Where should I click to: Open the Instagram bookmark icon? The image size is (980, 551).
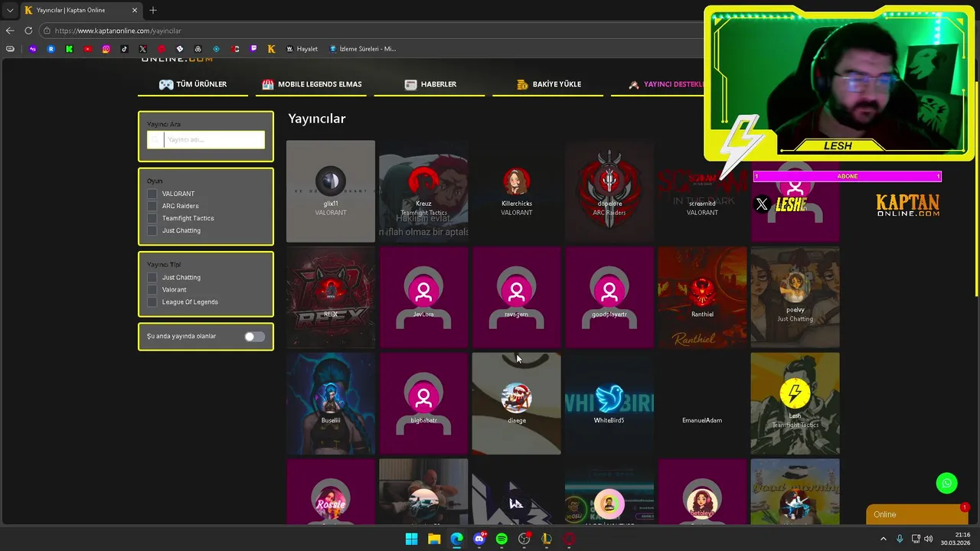tap(106, 49)
